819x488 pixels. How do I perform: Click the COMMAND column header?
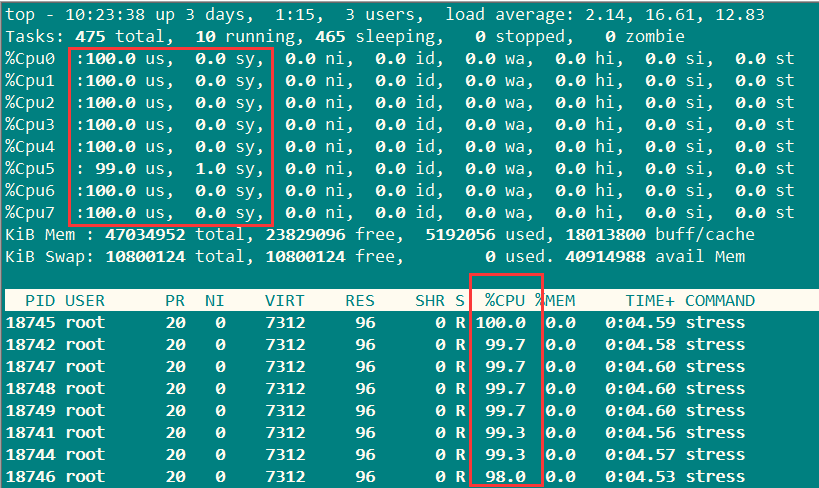pos(720,300)
